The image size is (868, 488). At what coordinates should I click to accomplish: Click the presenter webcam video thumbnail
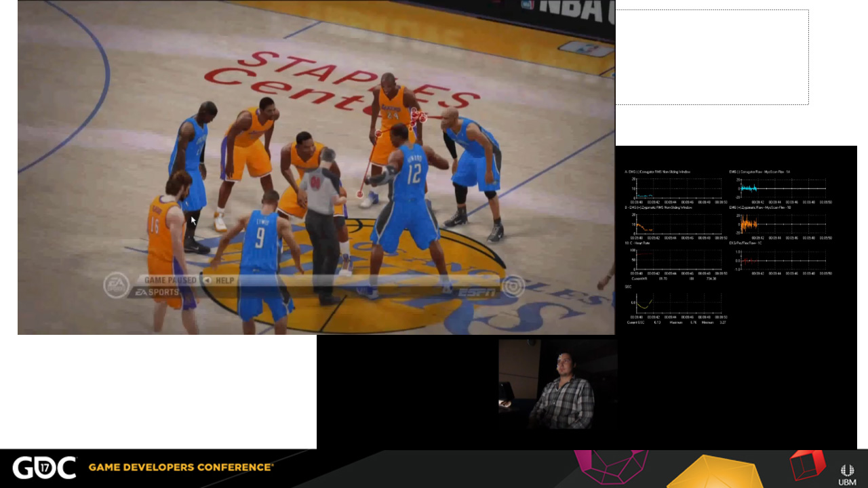pyautogui.click(x=557, y=384)
